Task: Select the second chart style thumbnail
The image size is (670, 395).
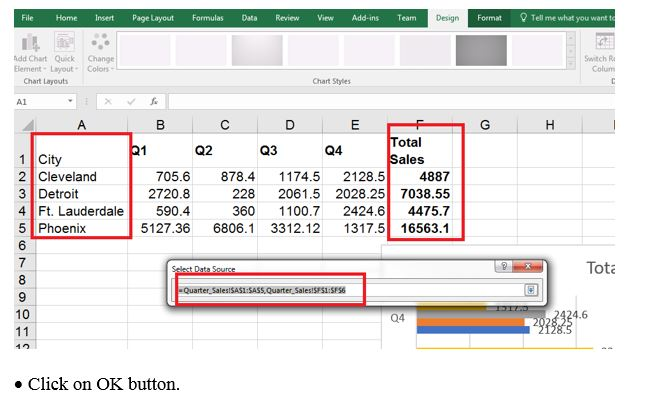Action: point(201,50)
